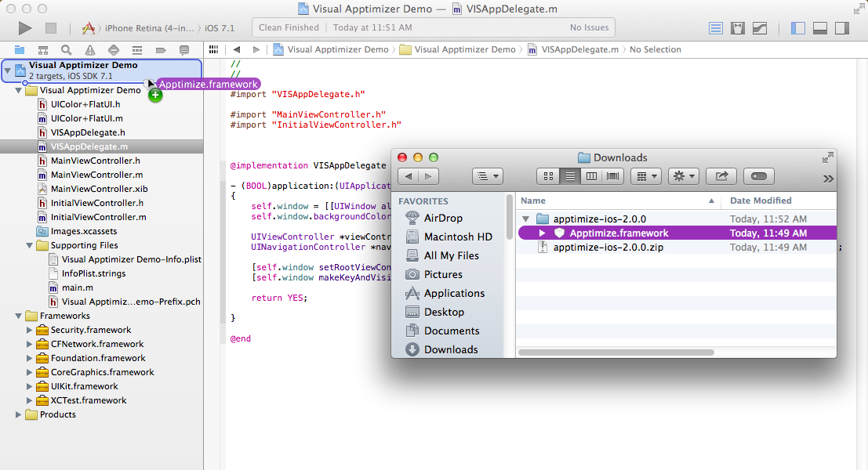Click the VISAppDelegate.m jump bar segment
Image resolution: width=868 pixels, height=470 pixels.
pyautogui.click(x=573, y=49)
